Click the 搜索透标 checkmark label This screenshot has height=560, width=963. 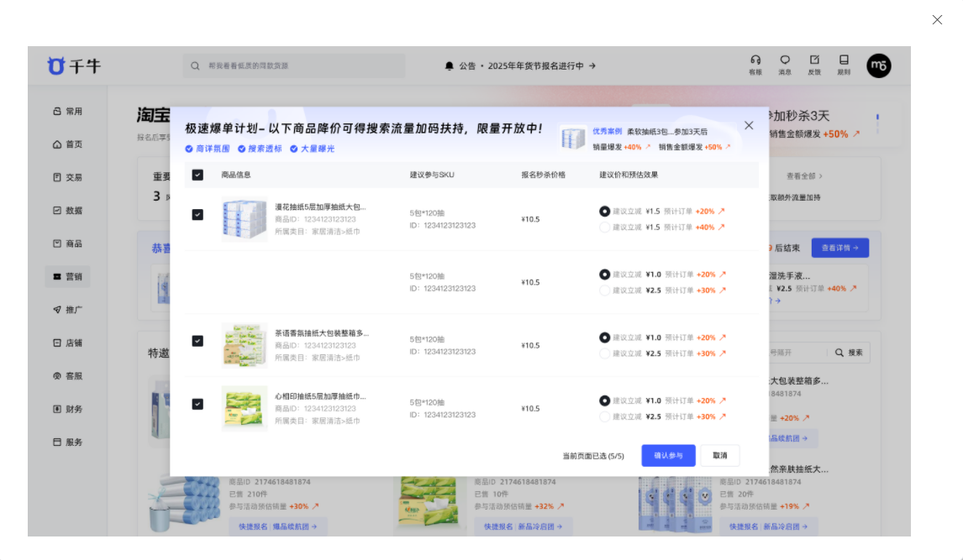(260, 149)
